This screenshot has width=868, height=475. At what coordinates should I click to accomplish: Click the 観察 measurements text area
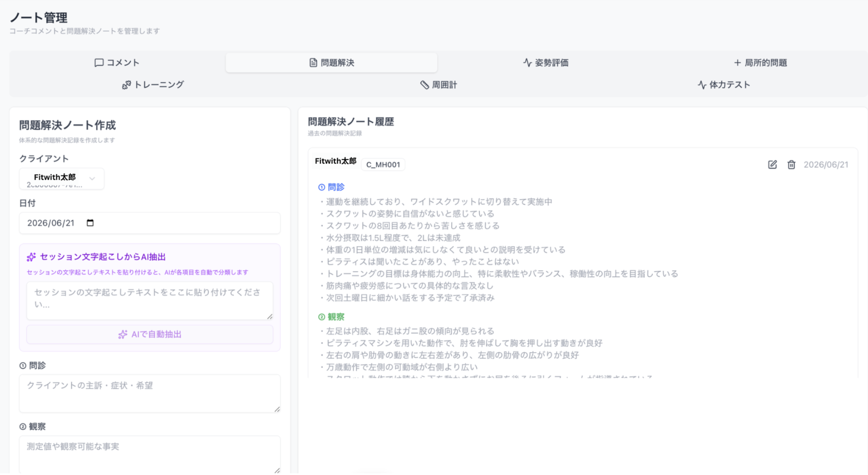[150, 455]
